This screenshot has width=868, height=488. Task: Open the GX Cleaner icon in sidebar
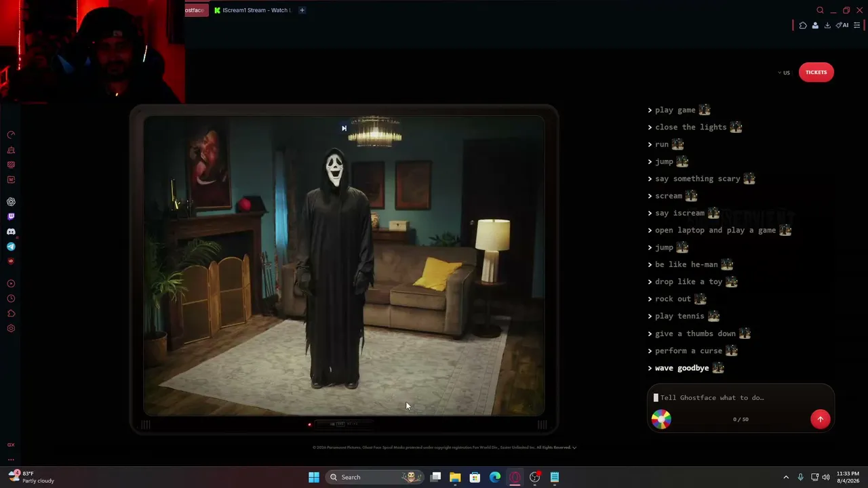click(11, 150)
